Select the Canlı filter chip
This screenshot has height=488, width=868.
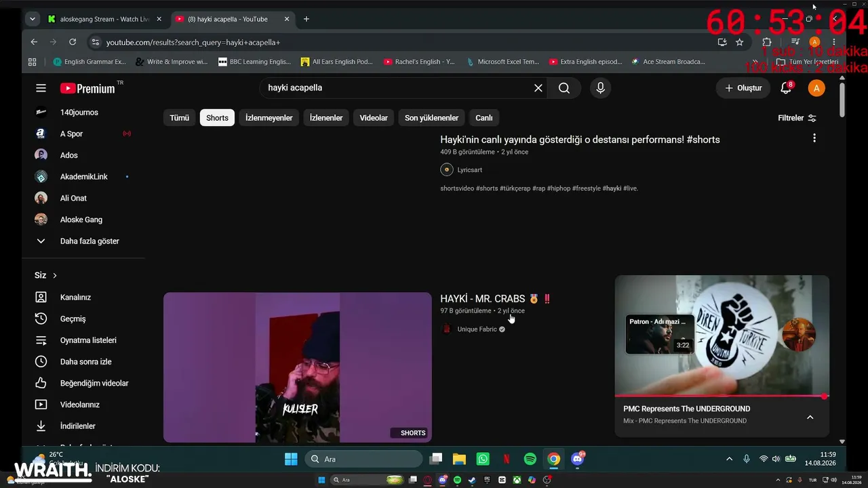point(484,118)
